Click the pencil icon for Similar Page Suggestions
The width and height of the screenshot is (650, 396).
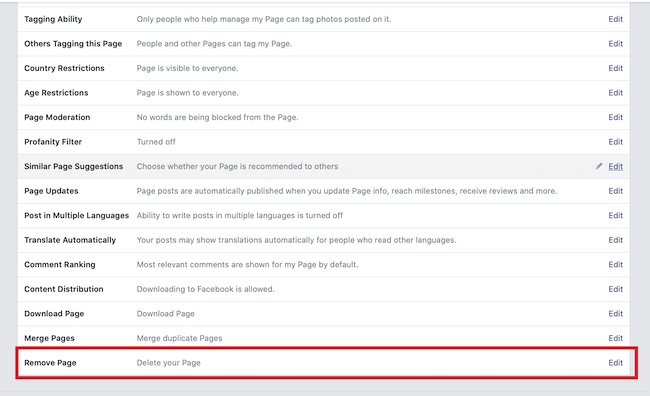pos(599,166)
